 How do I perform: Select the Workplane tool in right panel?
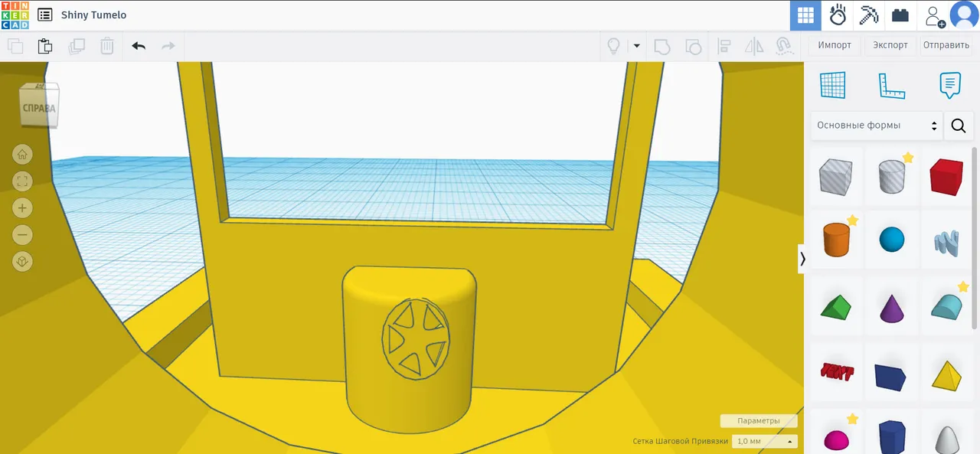pos(833,85)
